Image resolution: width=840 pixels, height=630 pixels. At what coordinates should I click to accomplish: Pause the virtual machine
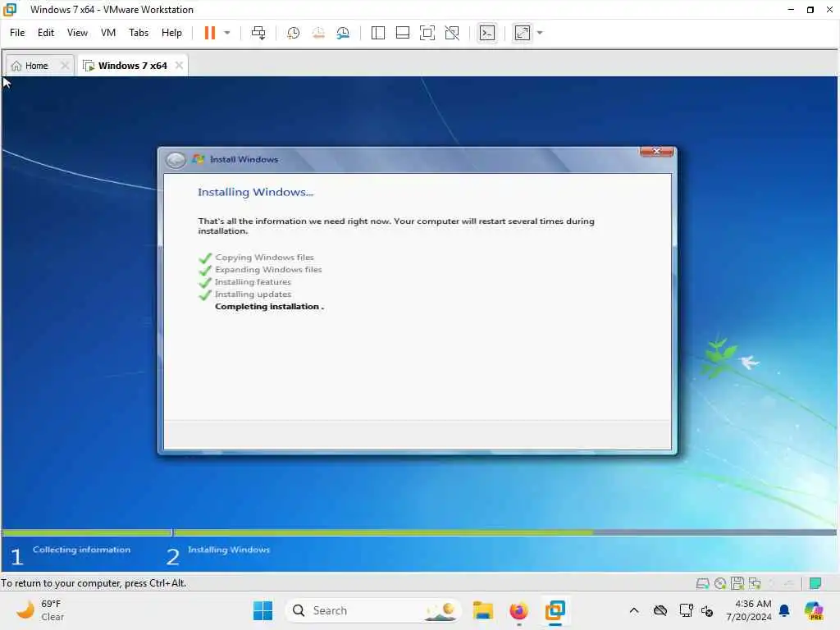tap(209, 33)
